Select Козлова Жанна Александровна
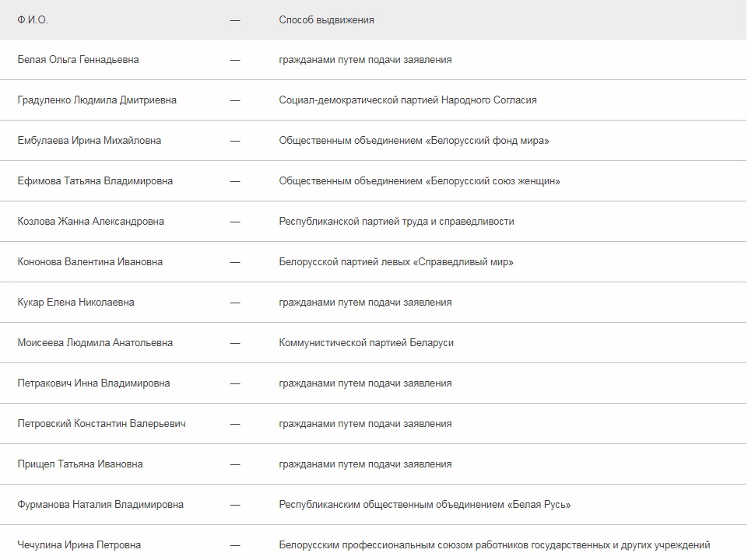The width and height of the screenshot is (748, 560). (90, 222)
